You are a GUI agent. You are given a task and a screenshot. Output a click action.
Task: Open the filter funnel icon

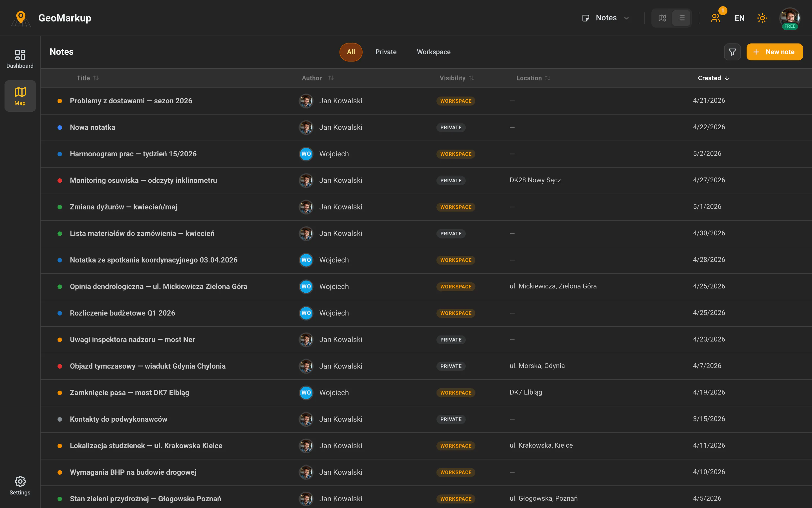tap(732, 52)
